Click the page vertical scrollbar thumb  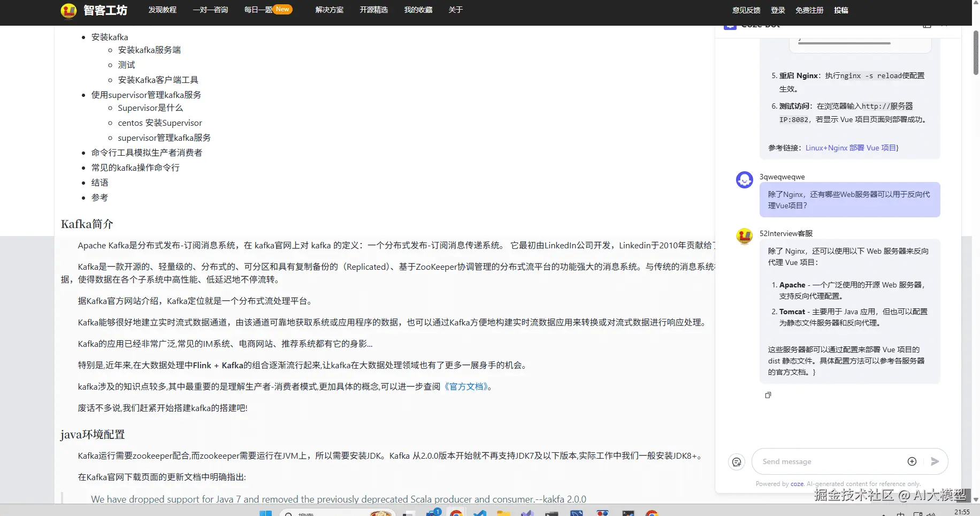(976, 52)
